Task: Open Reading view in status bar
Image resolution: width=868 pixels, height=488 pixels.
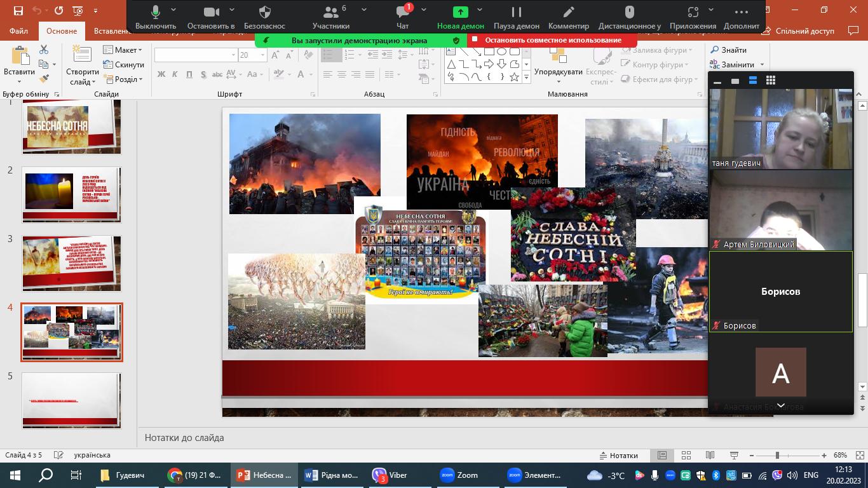Action: [710, 456]
